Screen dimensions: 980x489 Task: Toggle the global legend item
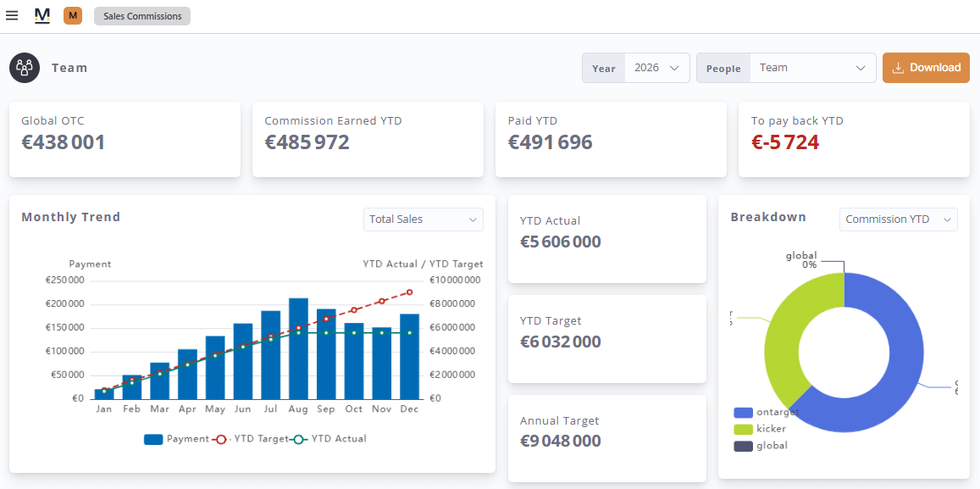(x=761, y=446)
